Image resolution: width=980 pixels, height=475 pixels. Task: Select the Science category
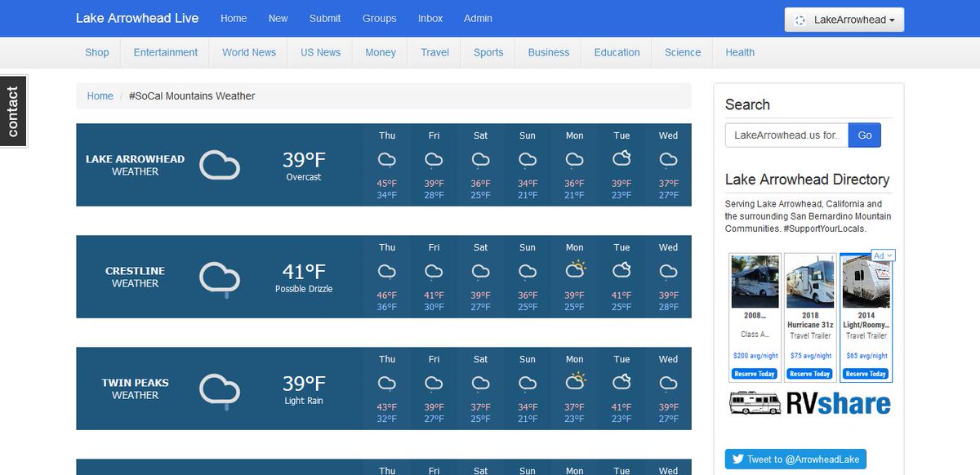pos(683,52)
